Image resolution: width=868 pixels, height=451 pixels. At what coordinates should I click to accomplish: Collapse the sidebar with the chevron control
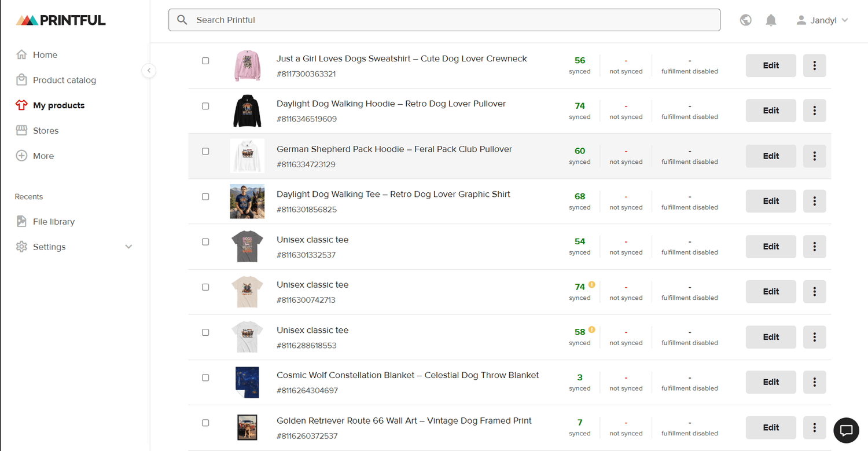click(149, 71)
